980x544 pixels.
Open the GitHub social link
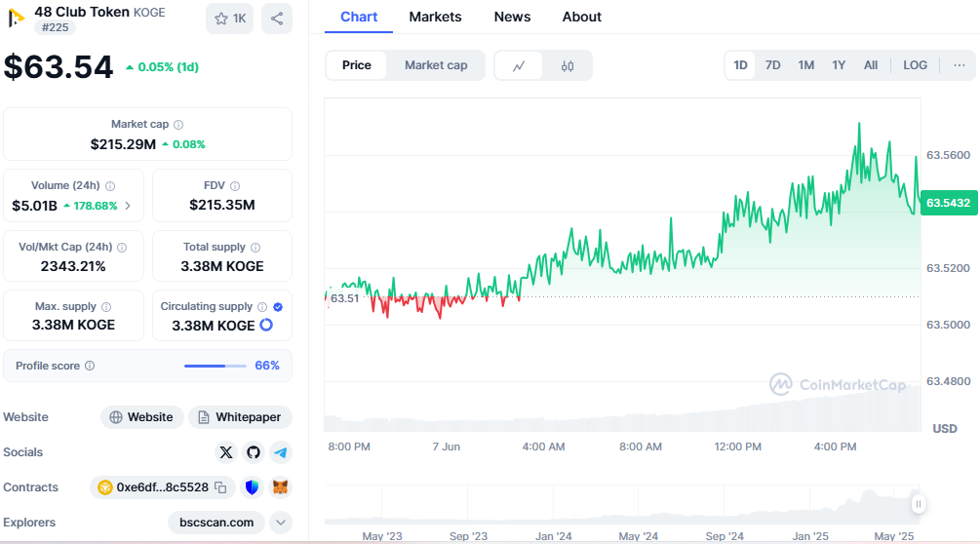click(x=254, y=452)
